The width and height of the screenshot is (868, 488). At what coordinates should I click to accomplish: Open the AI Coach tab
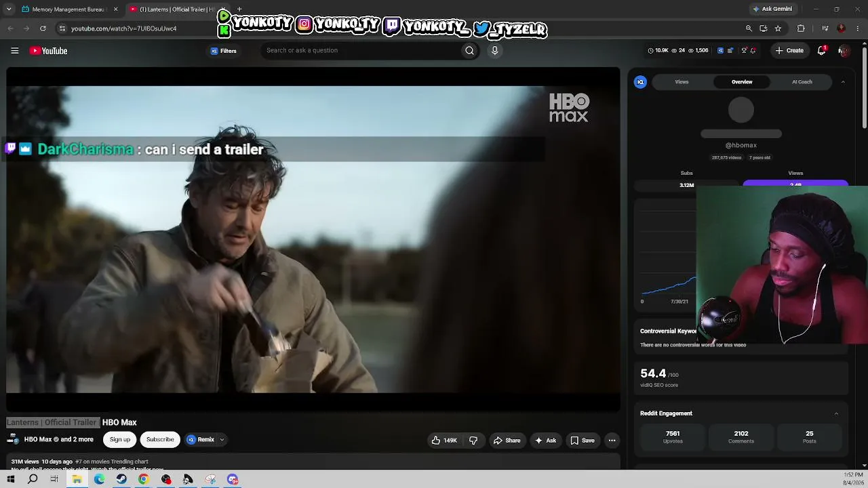(802, 82)
